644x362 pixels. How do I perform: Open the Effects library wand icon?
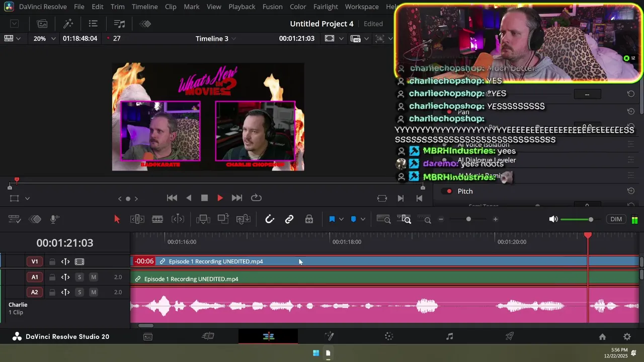click(x=68, y=24)
